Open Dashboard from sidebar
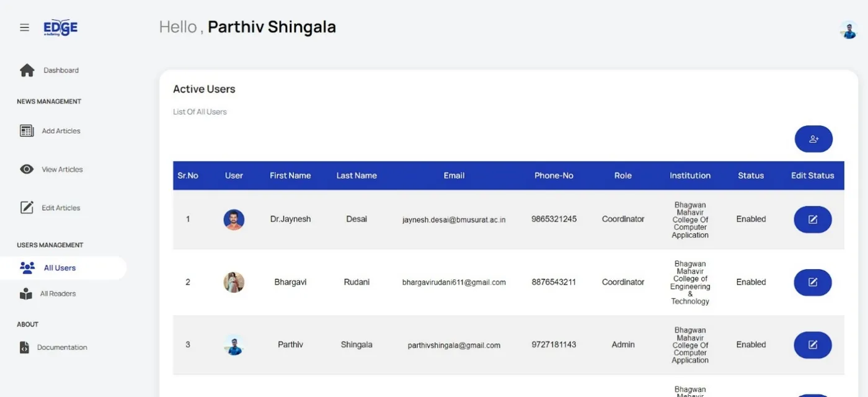Screen dimensions: 868x397 [x=61, y=70]
